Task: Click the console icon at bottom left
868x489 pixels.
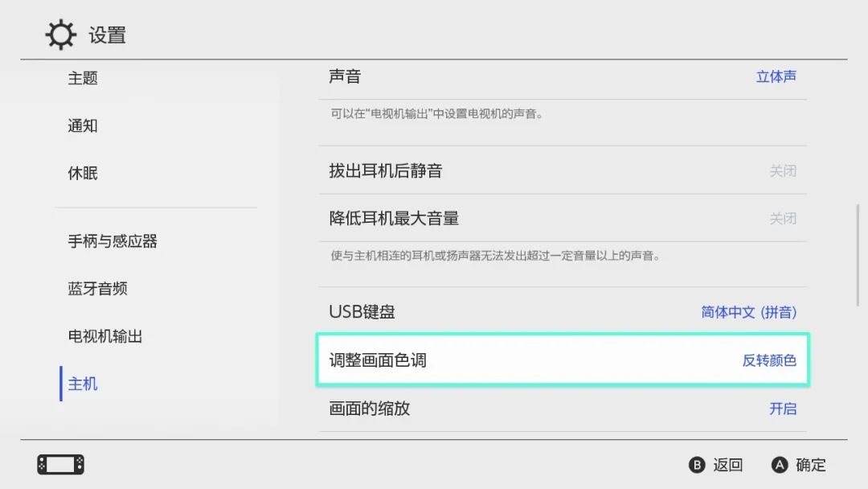Action: pos(60,465)
